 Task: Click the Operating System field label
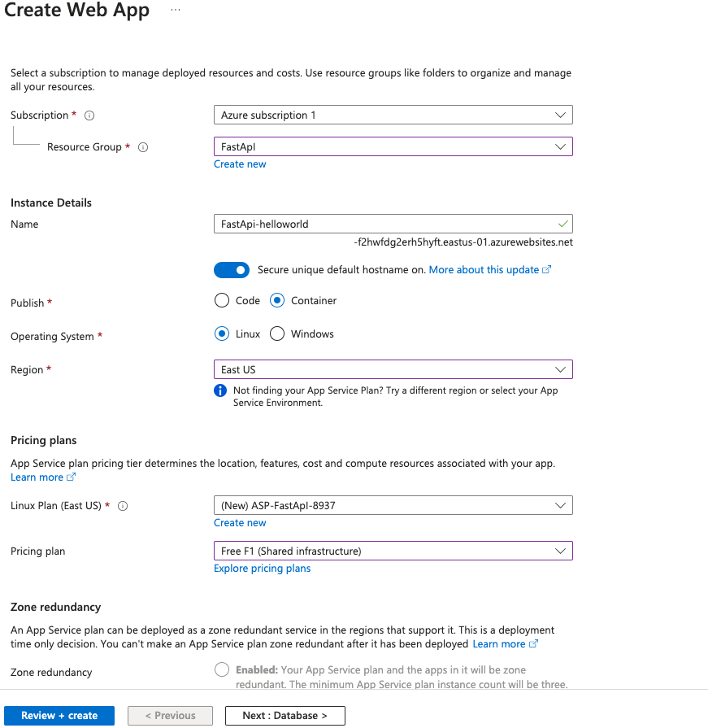coord(52,337)
